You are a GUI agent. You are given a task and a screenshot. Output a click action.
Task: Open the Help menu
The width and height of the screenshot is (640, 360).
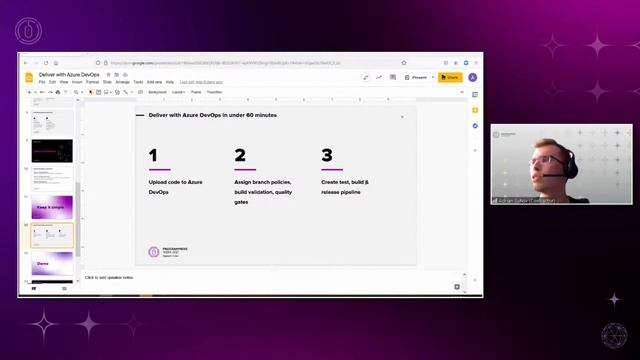tap(170, 82)
